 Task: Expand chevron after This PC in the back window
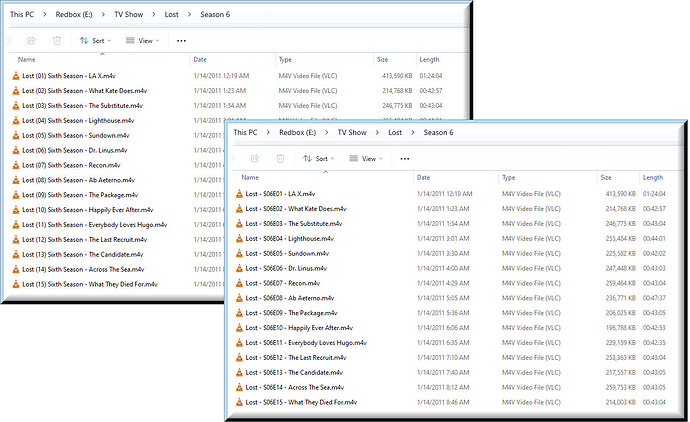44,14
